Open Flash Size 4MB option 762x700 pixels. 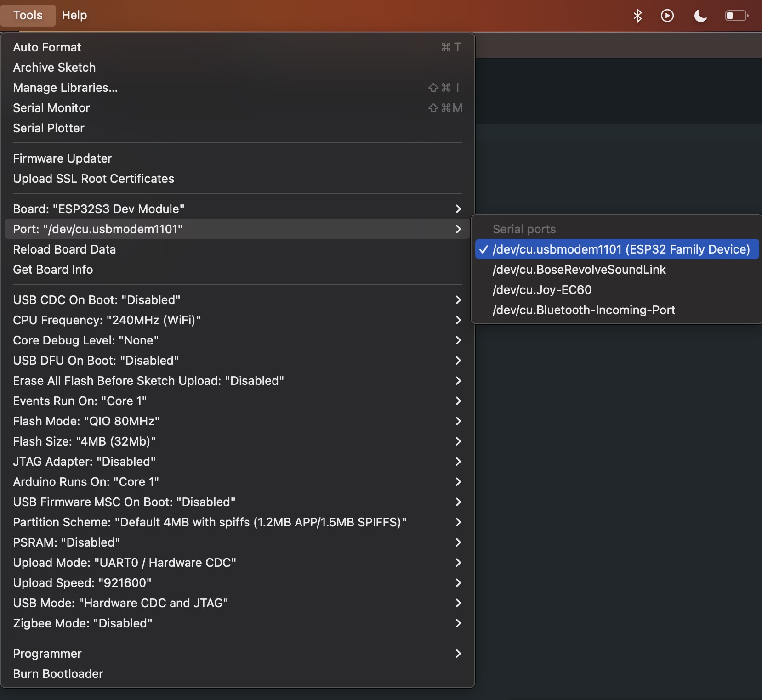click(238, 441)
